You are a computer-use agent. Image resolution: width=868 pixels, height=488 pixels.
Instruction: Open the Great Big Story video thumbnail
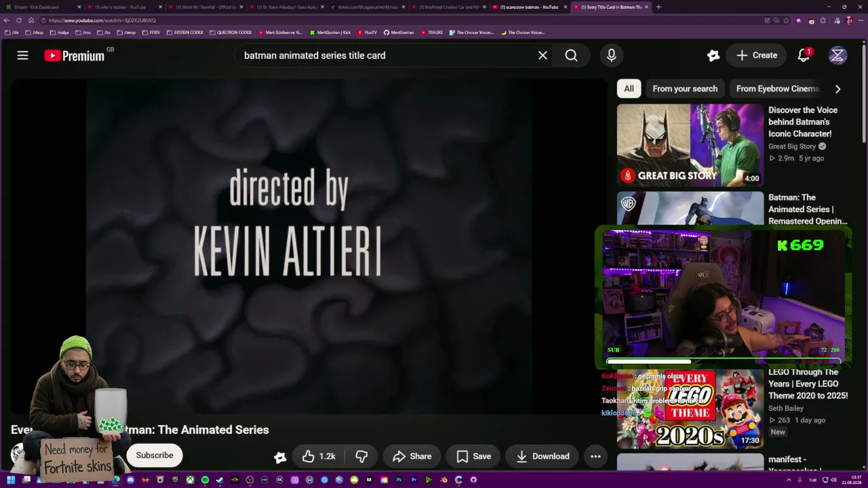click(x=690, y=145)
